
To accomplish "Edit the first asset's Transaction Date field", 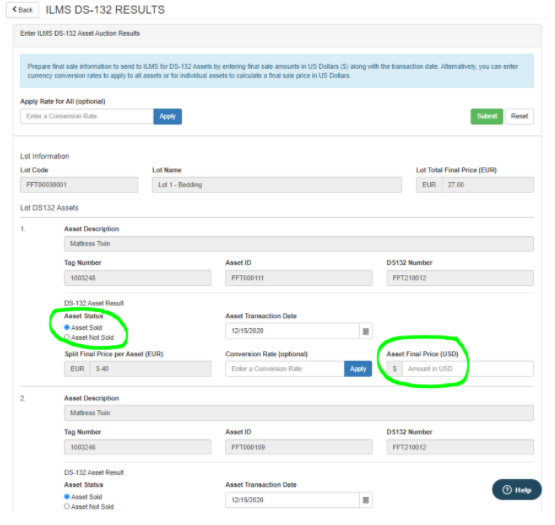I will click(x=292, y=331).
